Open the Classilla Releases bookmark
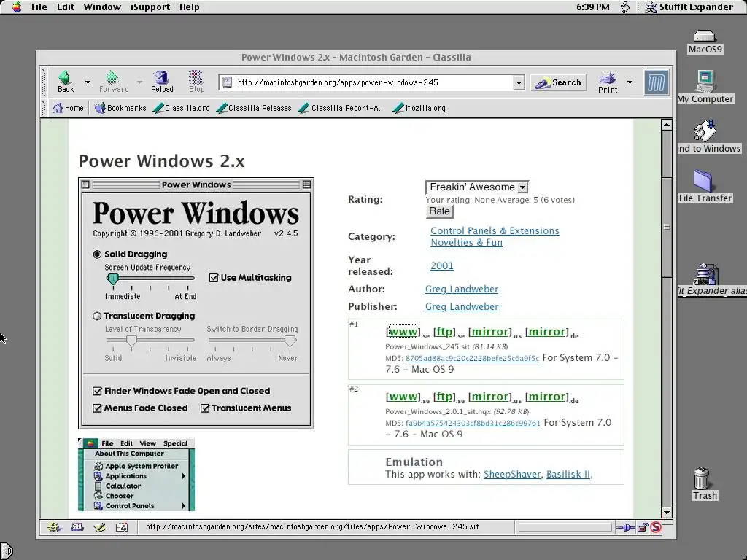 click(253, 108)
